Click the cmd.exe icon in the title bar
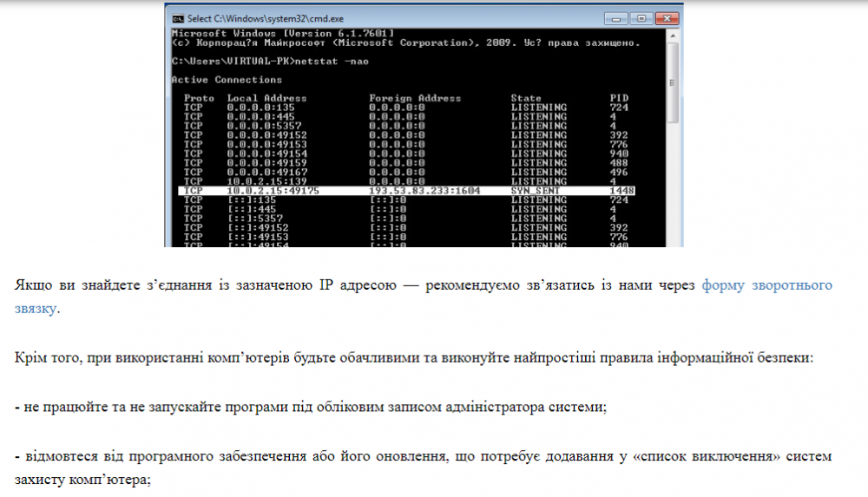Image resolution: width=868 pixels, height=497 pixels. (178, 18)
